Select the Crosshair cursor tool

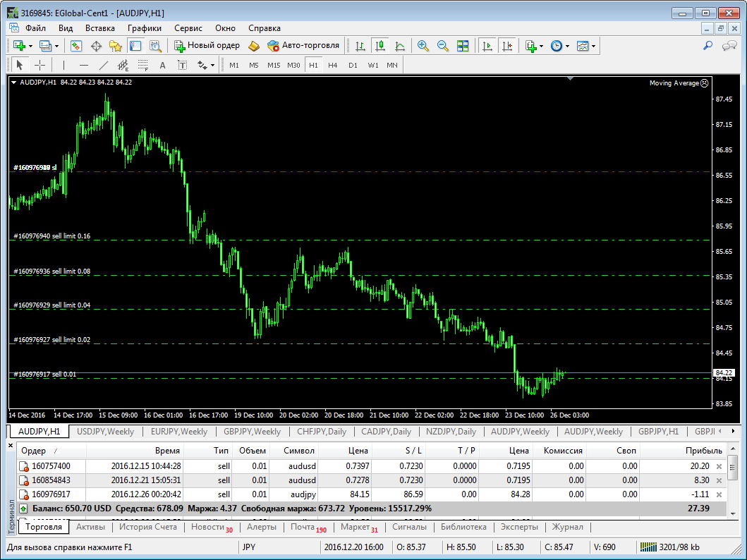coord(40,65)
